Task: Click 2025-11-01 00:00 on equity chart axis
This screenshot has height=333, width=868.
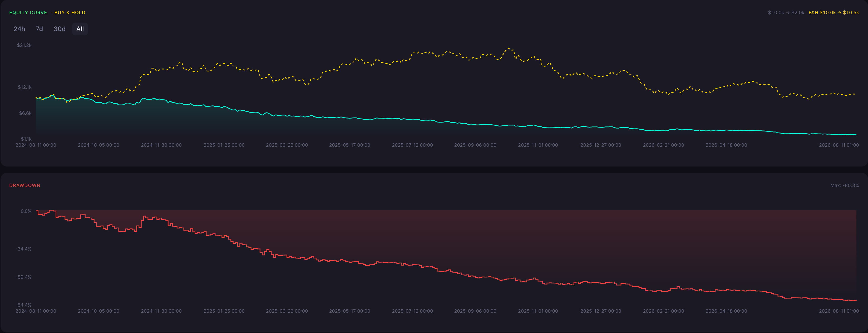Action: (538, 145)
